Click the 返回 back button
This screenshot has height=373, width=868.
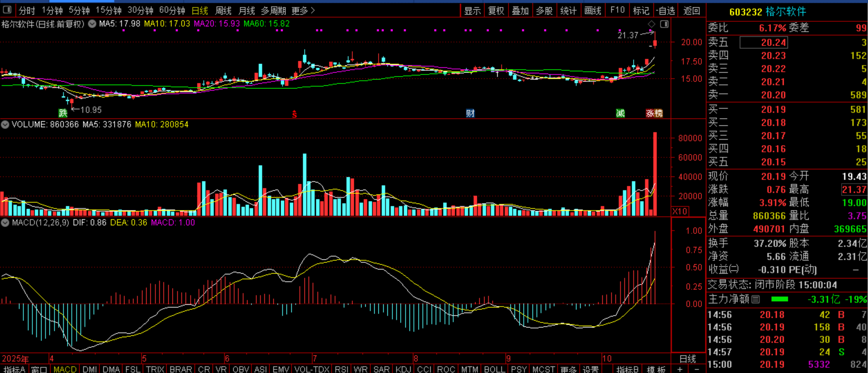[692, 10]
